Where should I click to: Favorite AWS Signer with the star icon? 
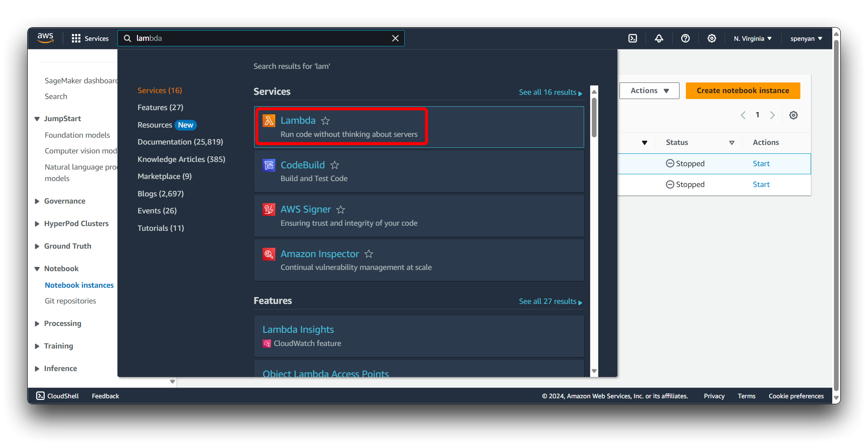tap(341, 210)
